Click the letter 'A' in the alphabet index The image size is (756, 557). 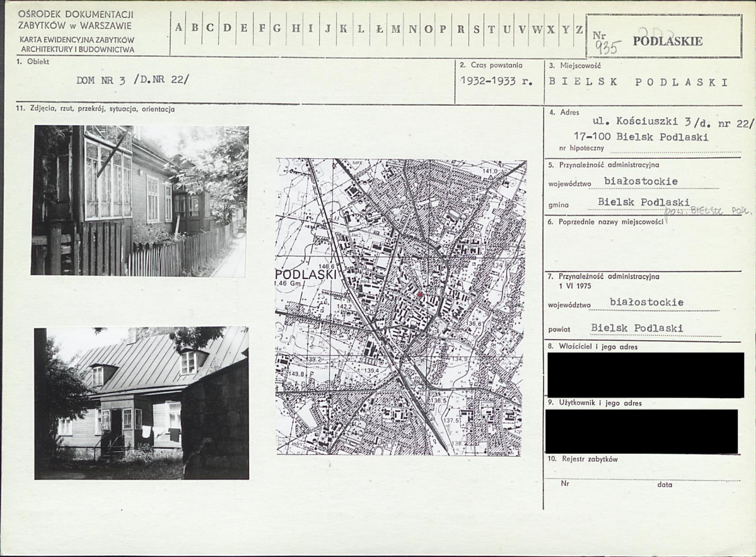click(x=178, y=28)
